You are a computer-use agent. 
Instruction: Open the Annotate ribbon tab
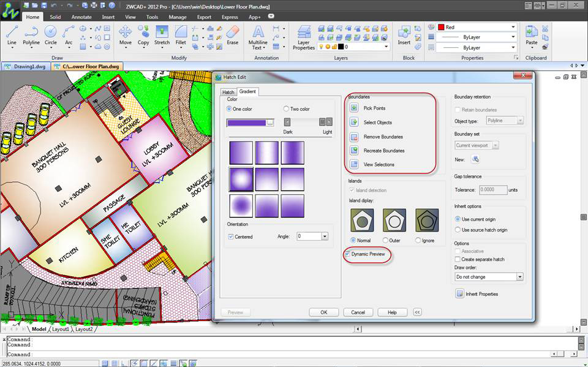[81, 17]
